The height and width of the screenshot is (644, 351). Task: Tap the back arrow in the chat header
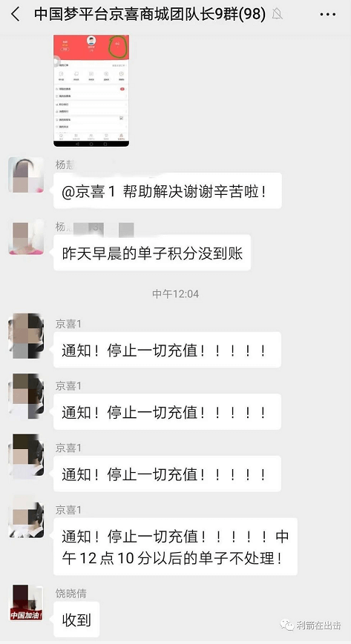click(16, 15)
